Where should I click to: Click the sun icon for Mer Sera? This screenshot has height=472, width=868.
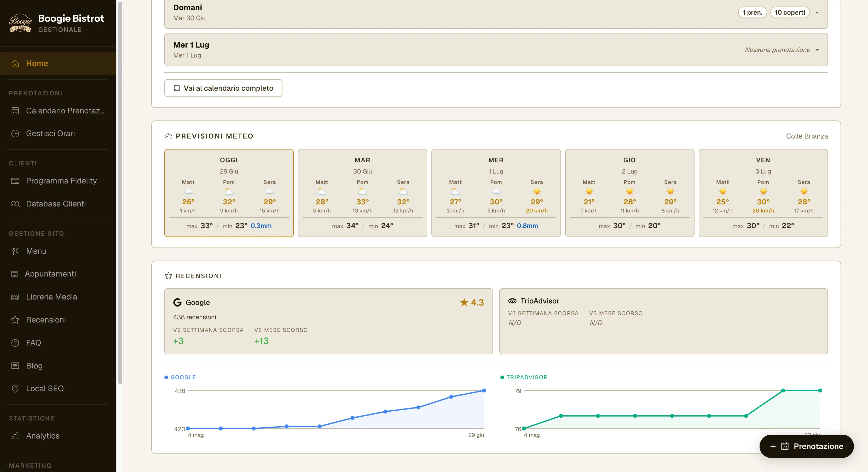click(537, 191)
